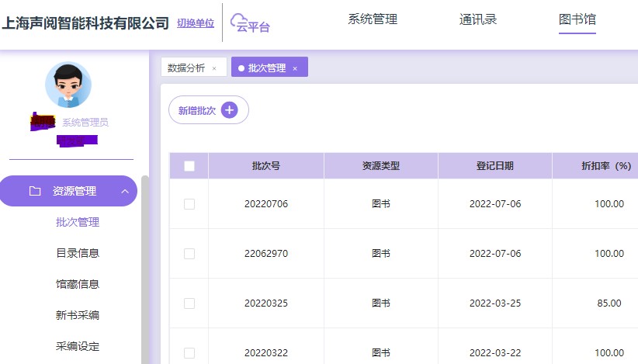Screen dimensions: 638x364
Task: Click the user avatar picture
Action: coord(68,85)
